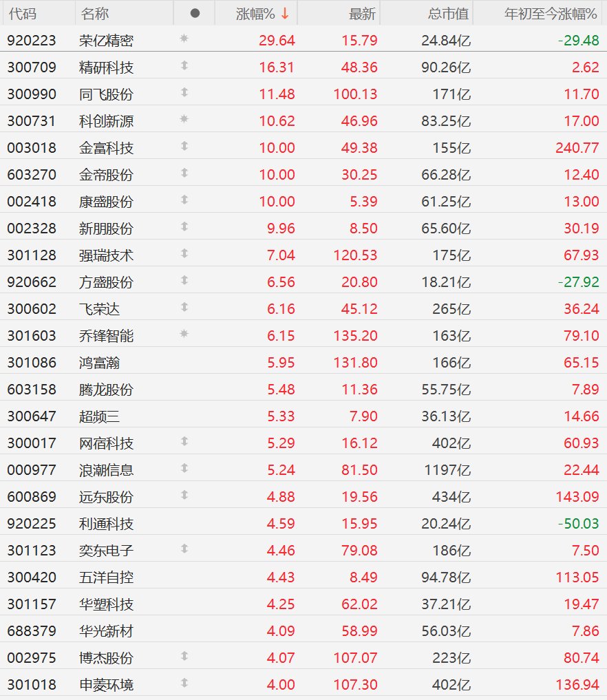Select stock name 华塑科技
This screenshot has width=607, height=700.
click(x=106, y=604)
